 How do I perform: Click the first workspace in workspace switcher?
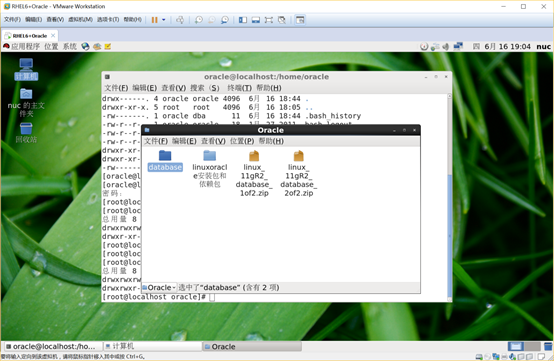[516, 346]
